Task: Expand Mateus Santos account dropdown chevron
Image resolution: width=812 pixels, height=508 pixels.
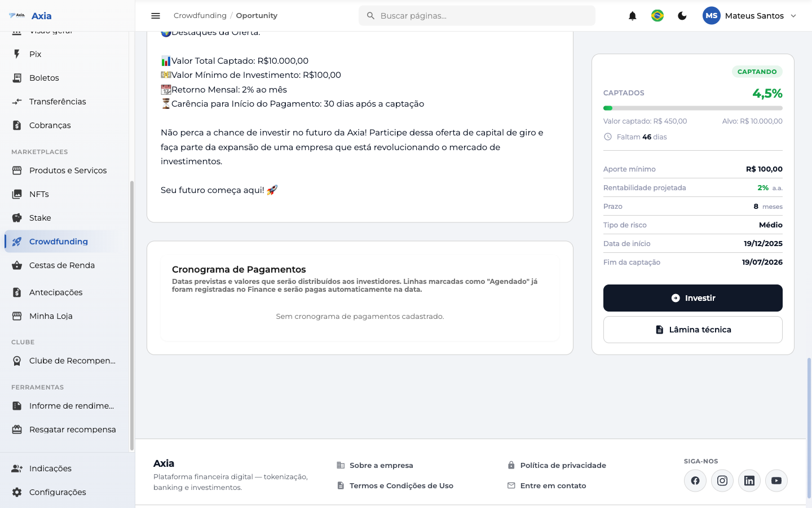Action: (793, 16)
